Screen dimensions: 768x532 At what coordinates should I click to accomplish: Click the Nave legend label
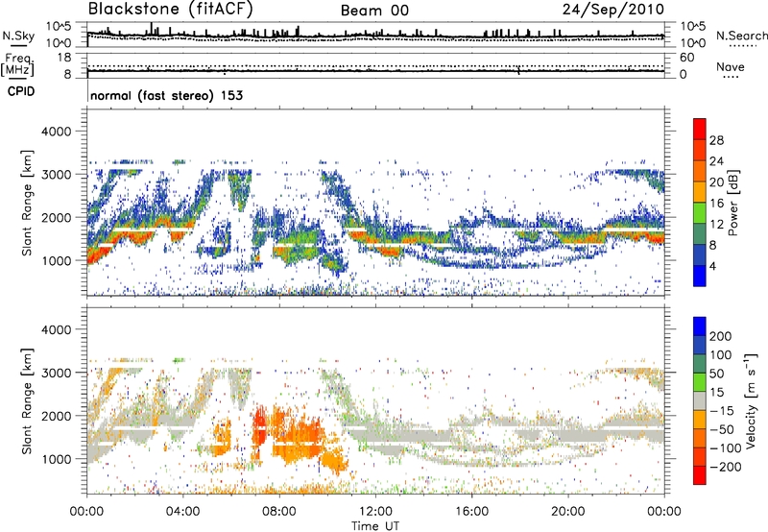point(731,67)
